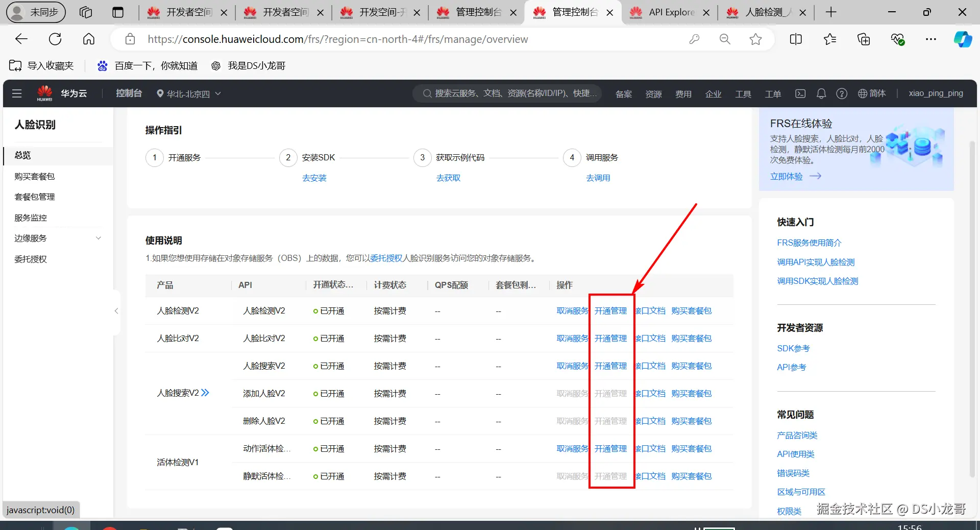Switch to the API Explorer tab
Screen dimensions: 980x530
coord(669,12)
